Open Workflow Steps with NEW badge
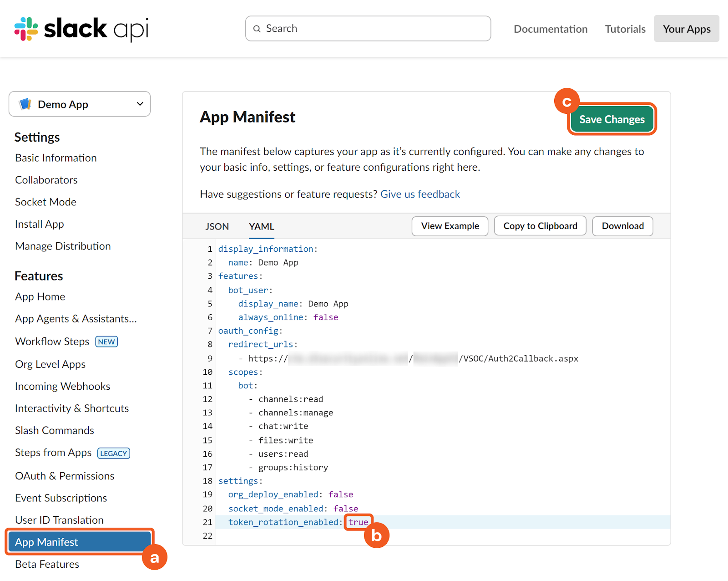 pyautogui.click(x=52, y=341)
